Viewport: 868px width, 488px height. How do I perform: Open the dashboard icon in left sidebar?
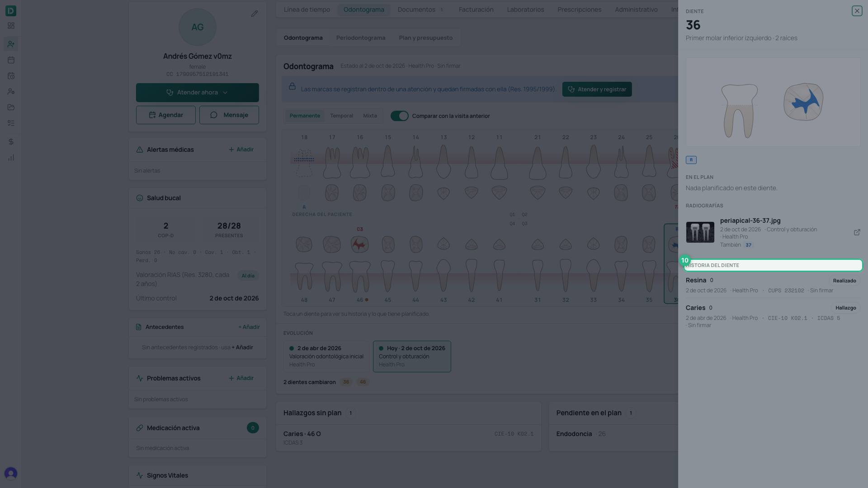click(11, 26)
